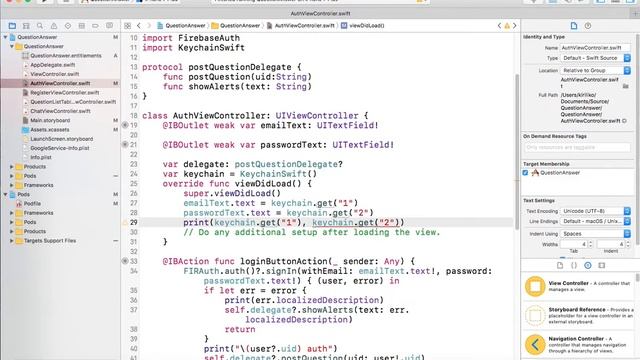Screen dimensions: 640x360
Task: Reveal full path in Finder arrow
Action: [x=624, y=121]
